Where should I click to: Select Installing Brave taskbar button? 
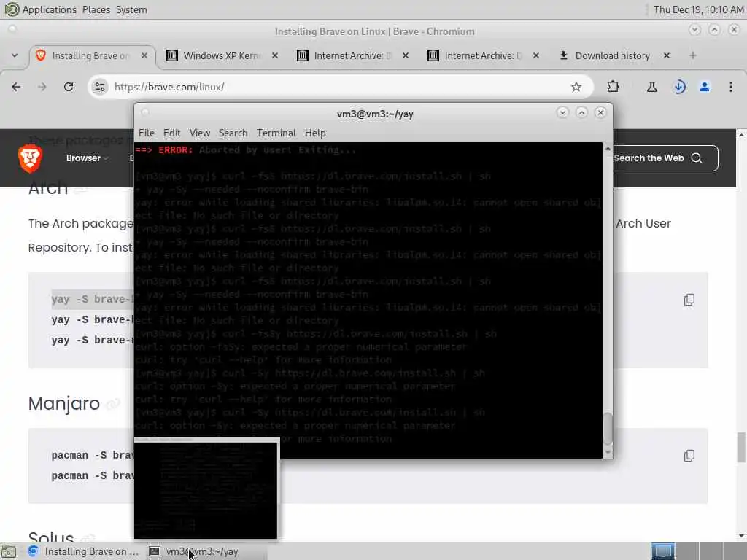(x=84, y=551)
